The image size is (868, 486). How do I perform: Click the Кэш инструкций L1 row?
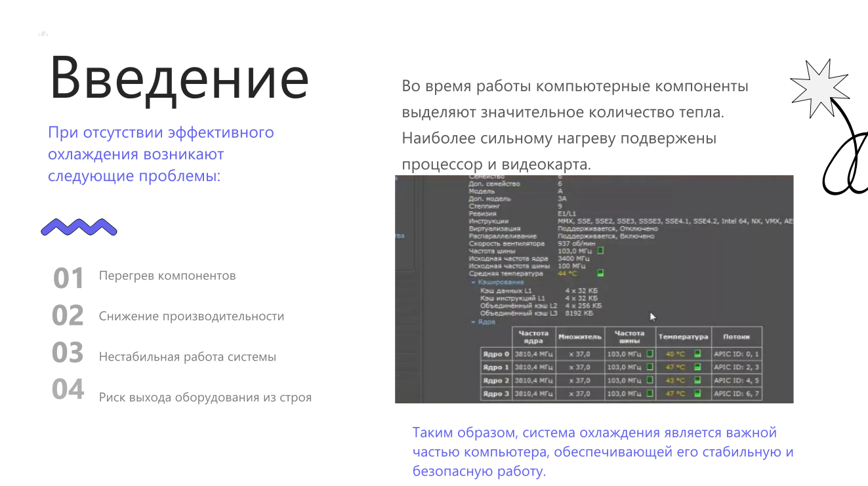(539, 298)
